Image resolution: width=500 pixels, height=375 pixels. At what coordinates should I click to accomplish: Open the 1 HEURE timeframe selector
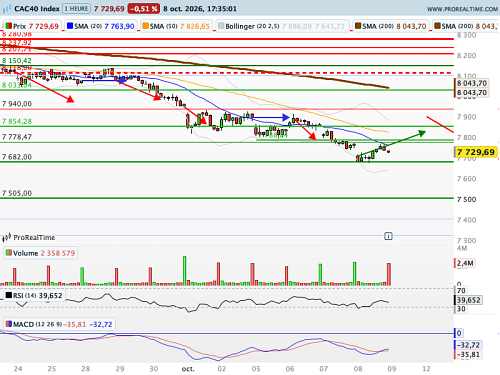pyautogui.click(x=77, y=9)
